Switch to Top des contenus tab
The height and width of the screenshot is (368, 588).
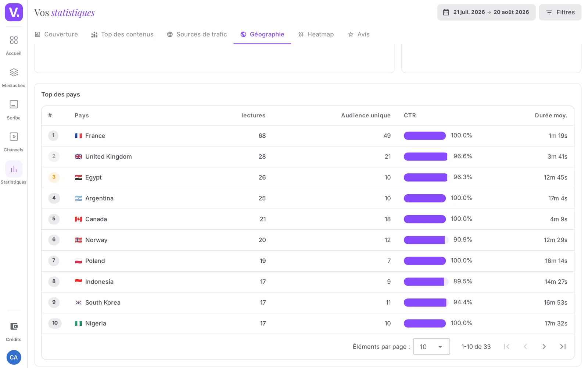click(122, 34)
